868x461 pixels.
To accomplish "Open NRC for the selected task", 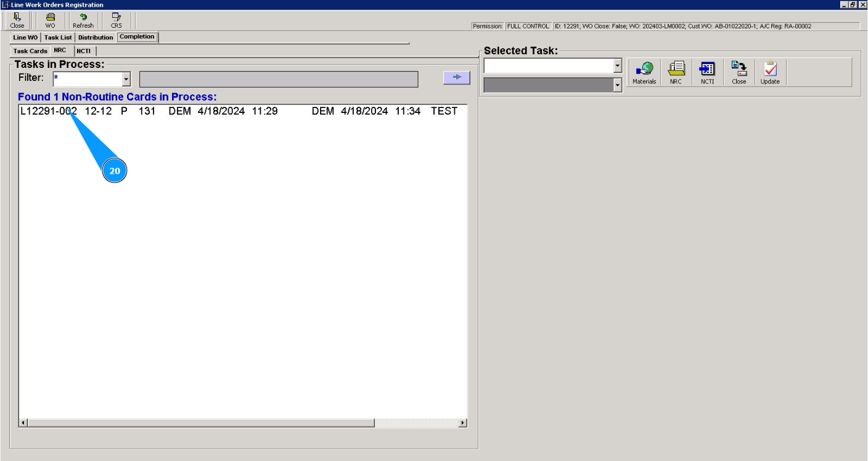I will pyautogui.click(x=676, y=73).
